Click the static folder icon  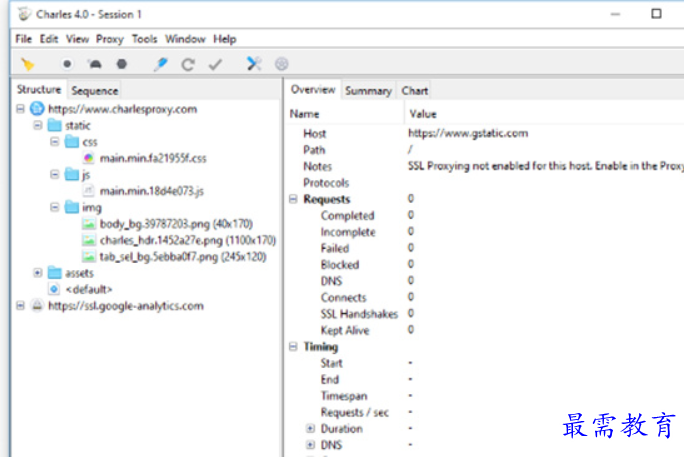point(55,125)
